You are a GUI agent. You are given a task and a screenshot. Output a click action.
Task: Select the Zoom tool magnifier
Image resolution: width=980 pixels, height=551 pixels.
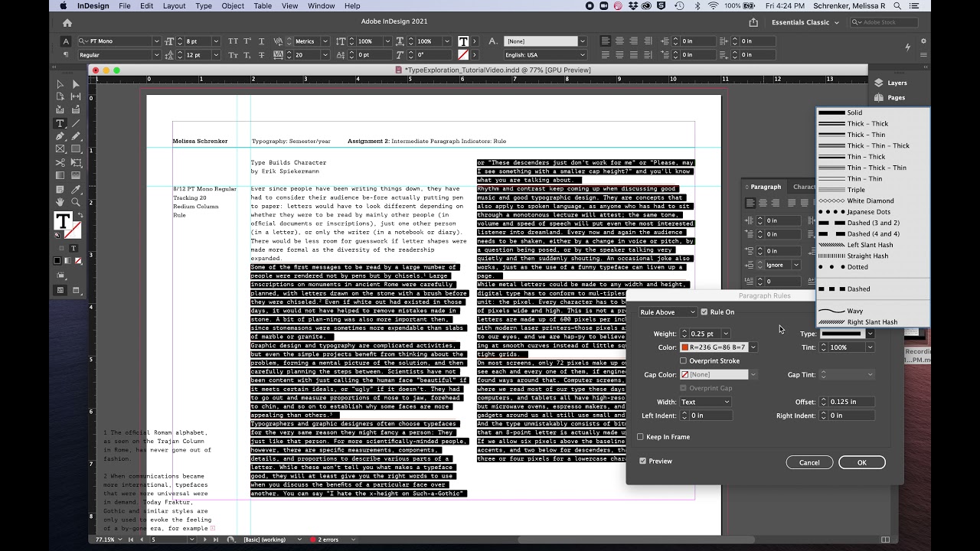pyautogui.click(x=76, y=202)
